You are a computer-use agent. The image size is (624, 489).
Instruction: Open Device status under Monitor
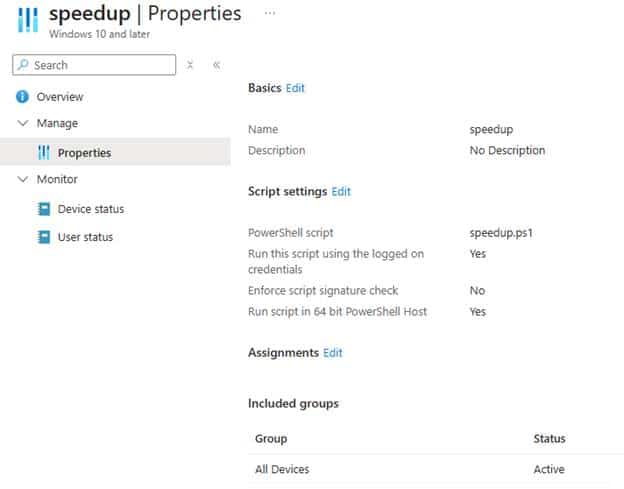click(x=91, y=209)
